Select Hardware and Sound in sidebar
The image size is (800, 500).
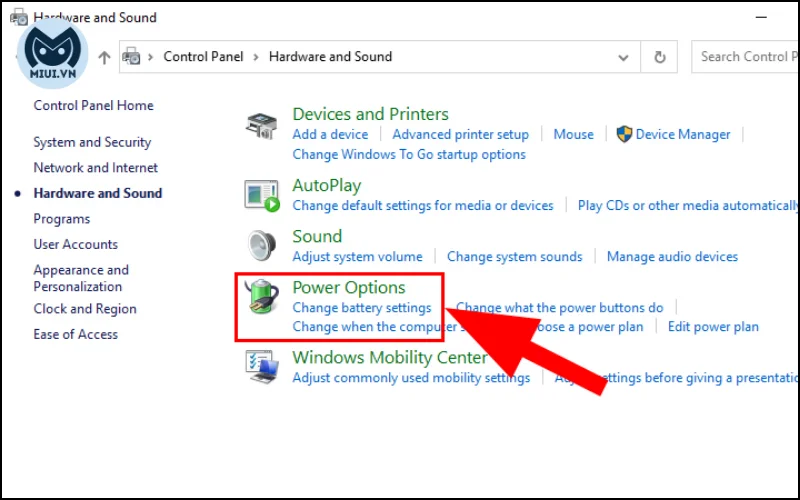[97, 193]
